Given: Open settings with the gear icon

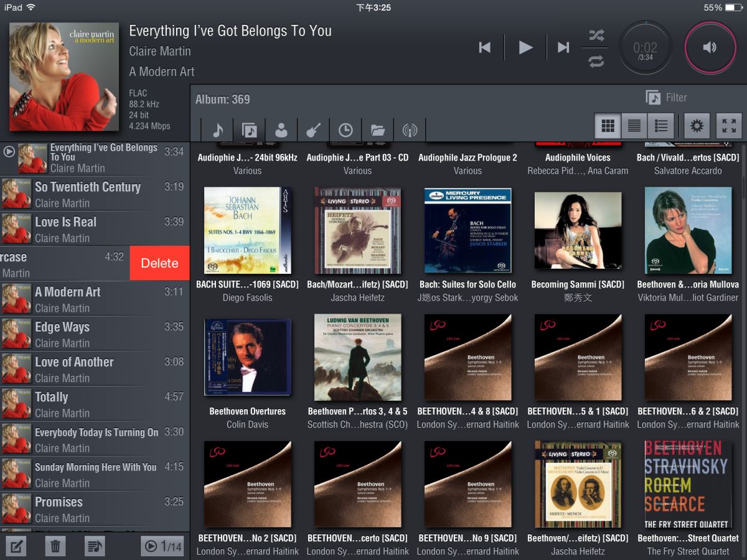Looking at the screenshot, I should point(697,126).
